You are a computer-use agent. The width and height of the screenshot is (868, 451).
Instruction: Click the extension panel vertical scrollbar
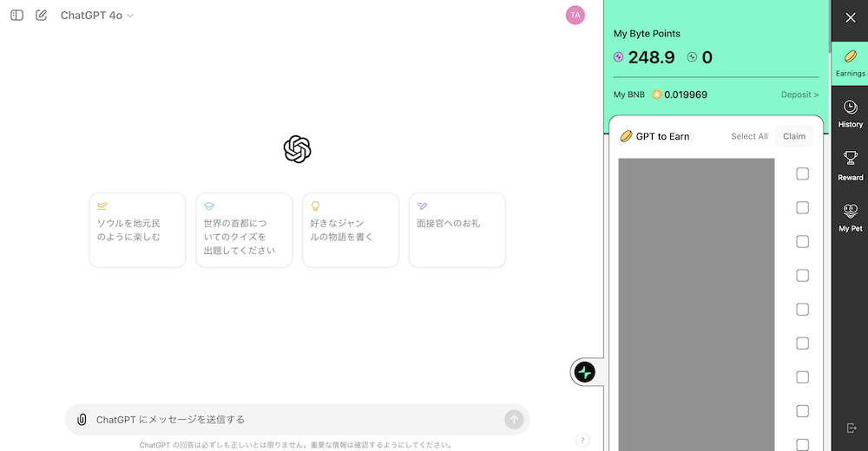pyautogui.click(x=829, y=27)
